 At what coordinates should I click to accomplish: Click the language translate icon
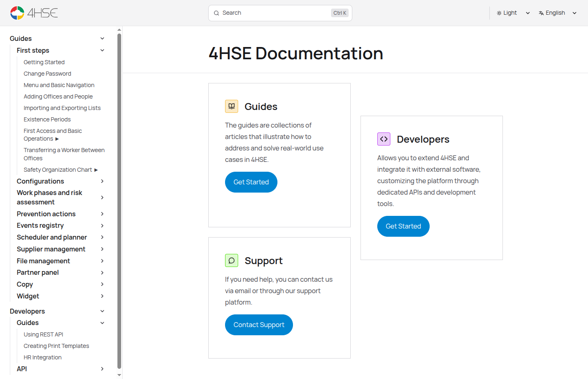(x=541, y=13)
